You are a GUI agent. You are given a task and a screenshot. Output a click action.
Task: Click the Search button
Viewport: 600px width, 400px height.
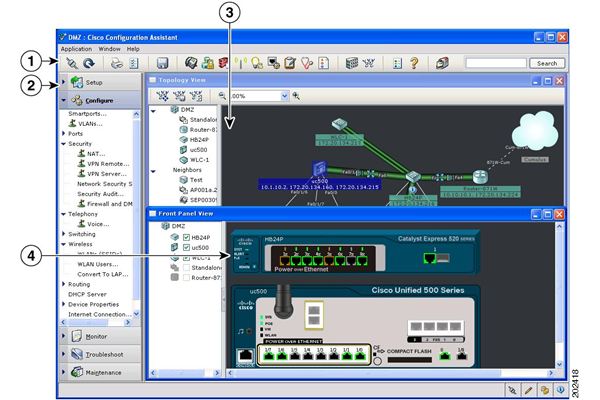click(547, 64)
